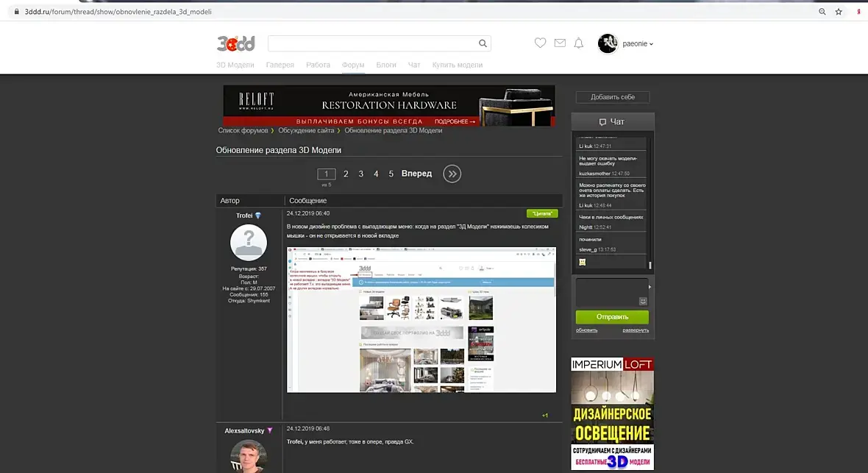Click the current page number 1 box
The image size is (868, 473).
pyautogui.click(x=327, y=174)
